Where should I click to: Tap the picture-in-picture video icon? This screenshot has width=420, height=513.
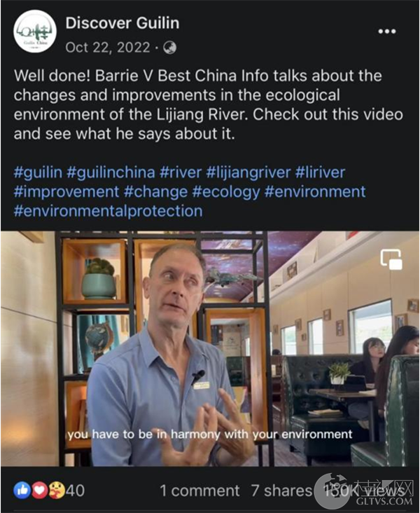pyautogui.click(x=391, y=259)
